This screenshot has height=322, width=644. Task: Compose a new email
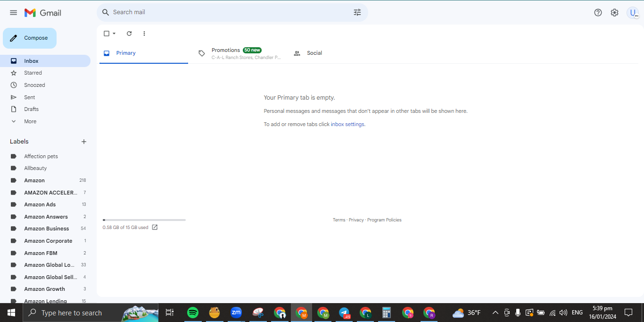click(30, 38)
